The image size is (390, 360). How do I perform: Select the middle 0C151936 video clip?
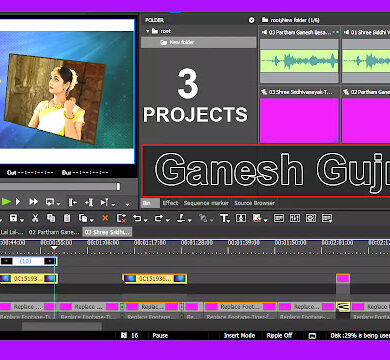[x=155, y=279]
